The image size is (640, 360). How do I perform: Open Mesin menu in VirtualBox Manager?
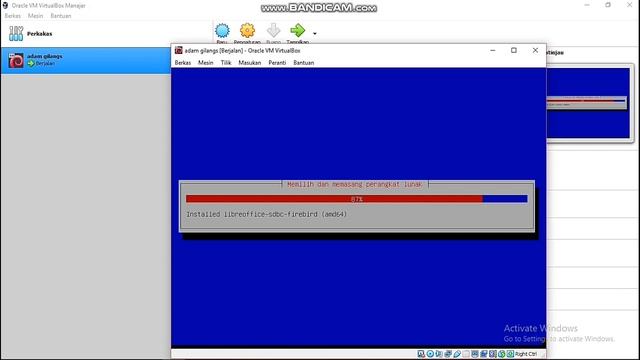tap(36, 16)
